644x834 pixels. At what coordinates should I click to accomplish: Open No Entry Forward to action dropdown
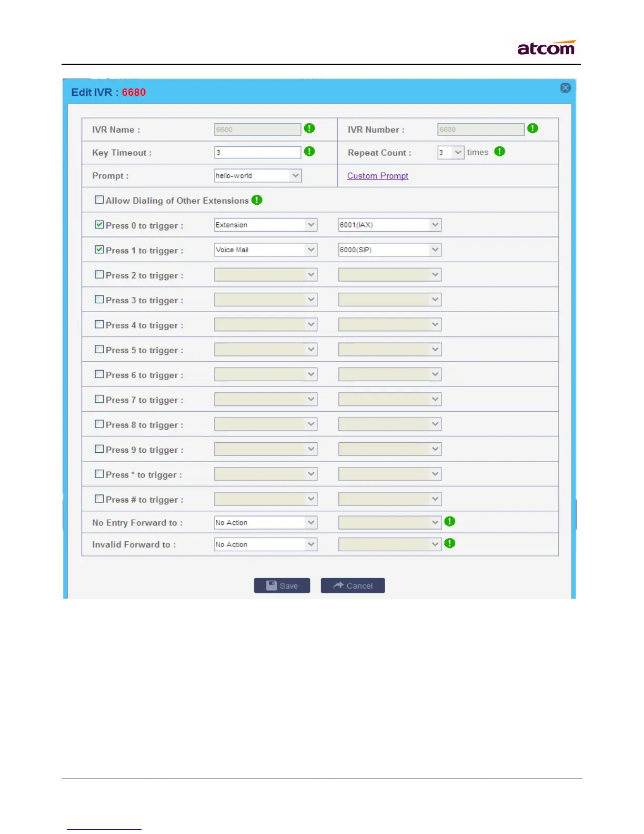tap(266, 522)
